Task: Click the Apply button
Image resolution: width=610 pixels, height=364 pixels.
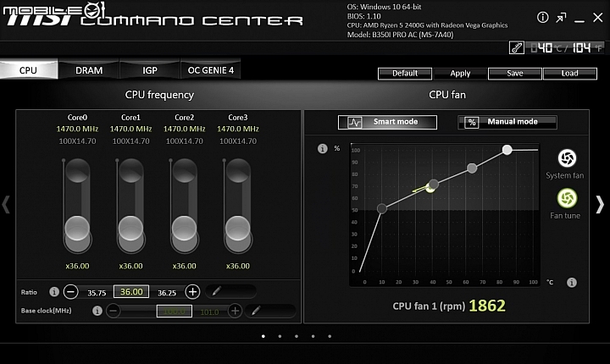Action: click(x=460, y=74)
